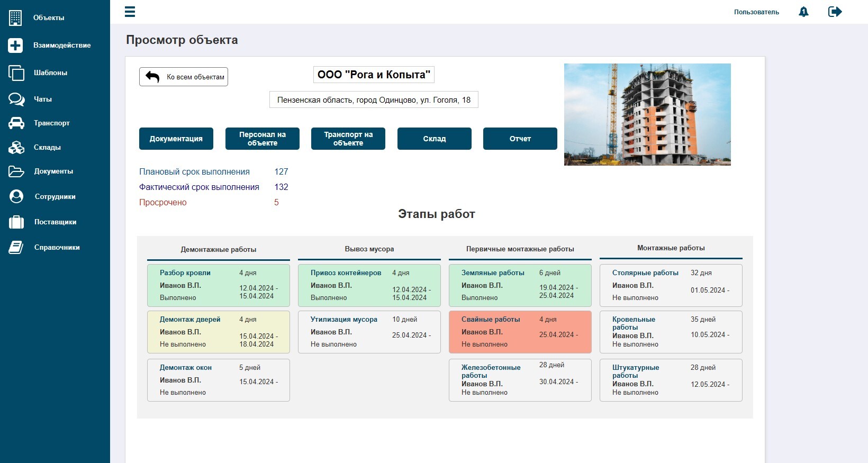The width and height of the screenshot is (868, 463).
Task: Click the logout arrow icon
Action: 835,12
